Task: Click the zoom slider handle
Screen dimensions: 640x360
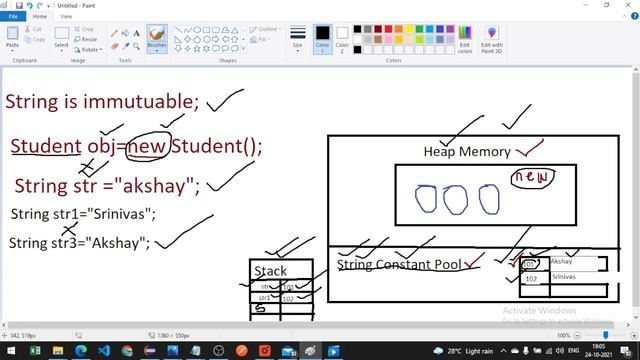Action: tap(606, 335)
